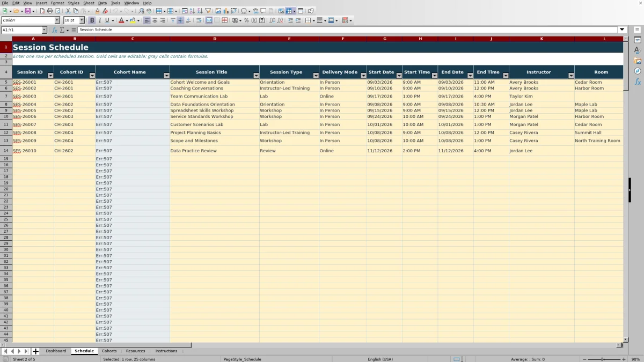Open the Font Name dropdown

click(x=57, y=20)
